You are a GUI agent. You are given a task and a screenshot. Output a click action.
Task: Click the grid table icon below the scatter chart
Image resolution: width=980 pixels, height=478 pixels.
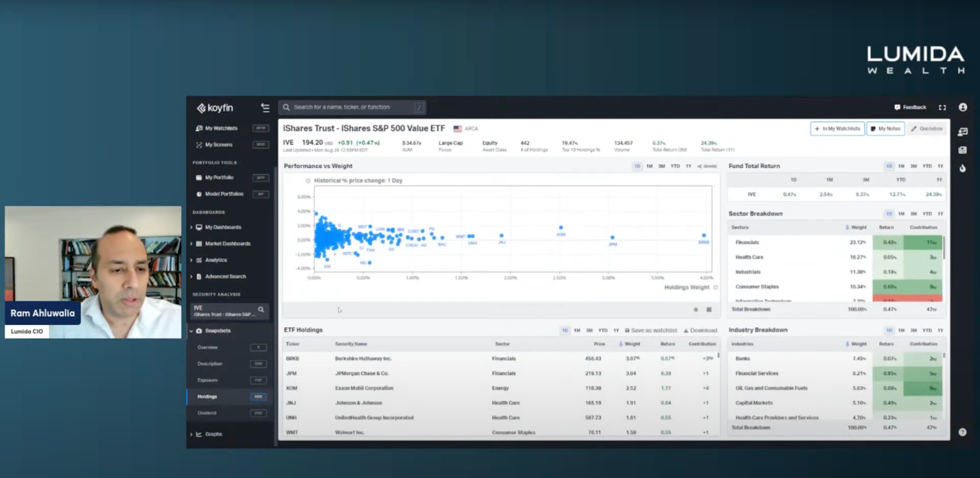tap(709, 309)
